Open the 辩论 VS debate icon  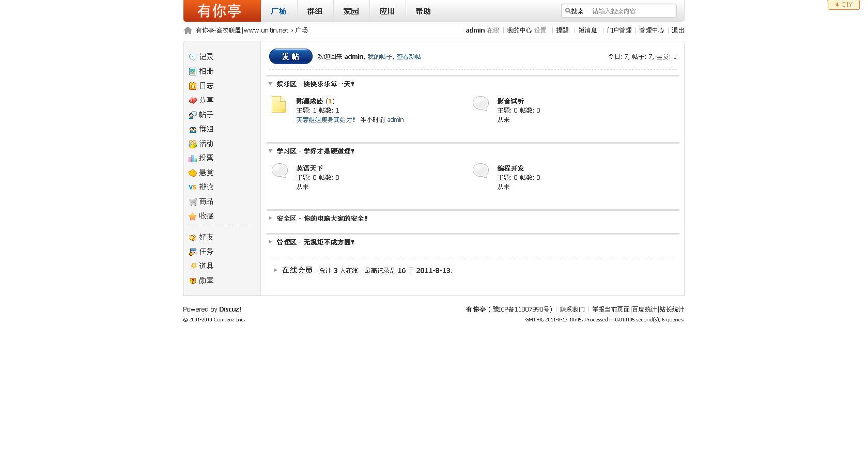[x=193, y=187]
